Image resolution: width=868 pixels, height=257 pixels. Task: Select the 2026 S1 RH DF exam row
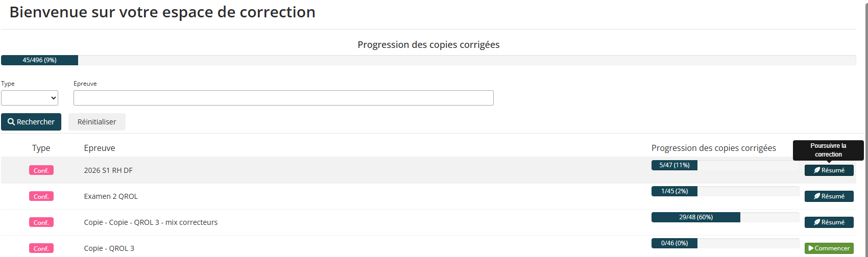(108, 170)
